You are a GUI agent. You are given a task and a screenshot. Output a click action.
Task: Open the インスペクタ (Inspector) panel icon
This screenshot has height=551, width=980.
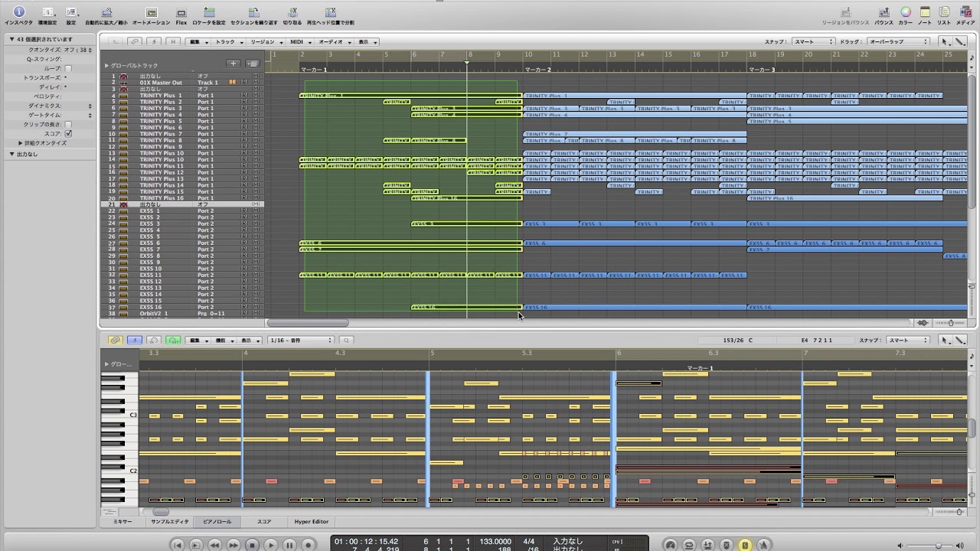pyautogui.click(x=18, y=12)
